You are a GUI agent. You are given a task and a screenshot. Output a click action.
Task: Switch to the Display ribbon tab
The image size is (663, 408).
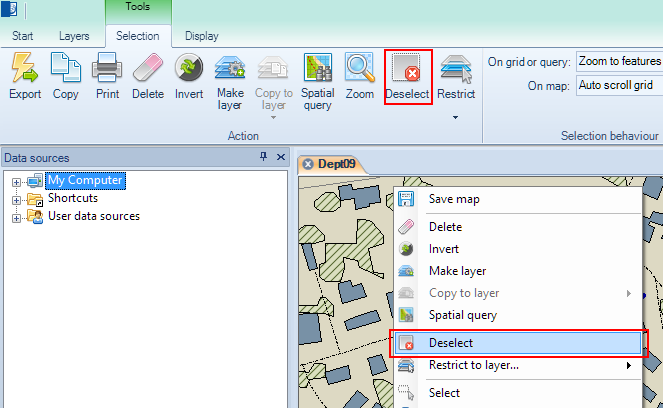(x=201, y=36)
